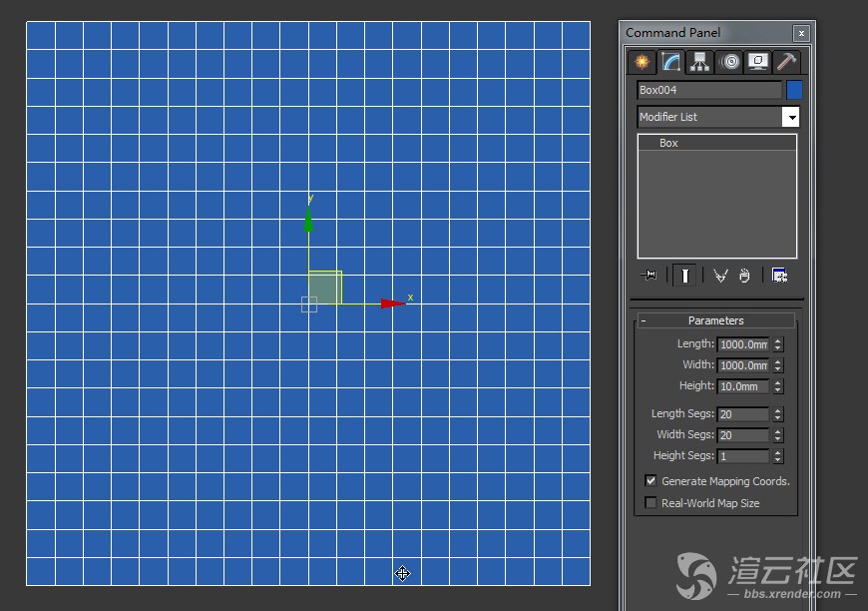Click the Width Segs value field
This screenshot has width=868, height=611.
coord(743,435)
